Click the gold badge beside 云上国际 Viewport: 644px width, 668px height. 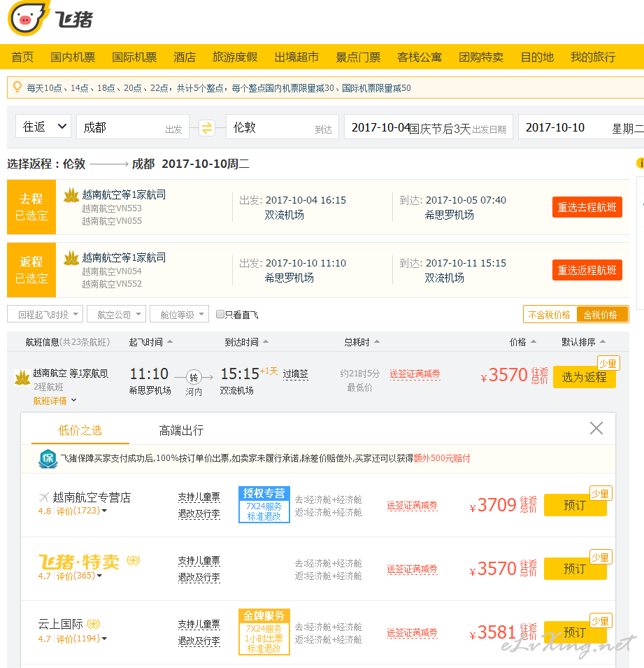pyautogui.click(x=93, y=624)
